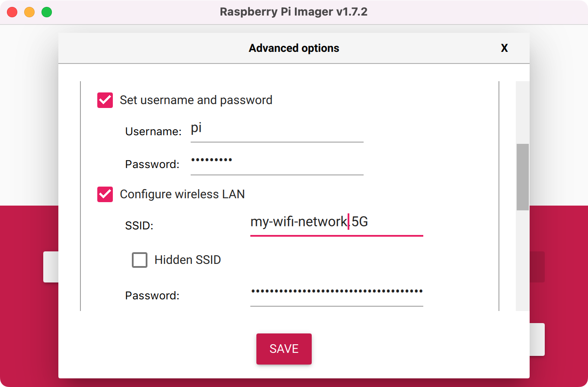Click the "Hidden SSID" label text
This screenshot has height=387, width=588.
188,260
